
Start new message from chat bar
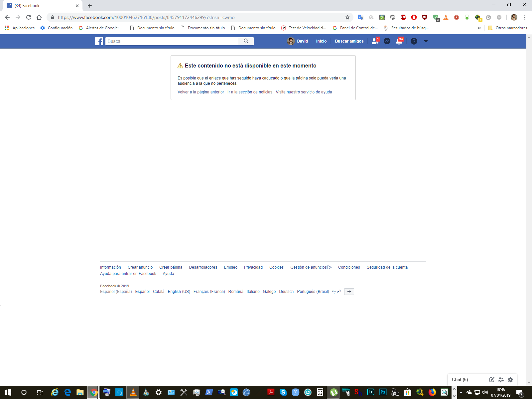point(492,379)
